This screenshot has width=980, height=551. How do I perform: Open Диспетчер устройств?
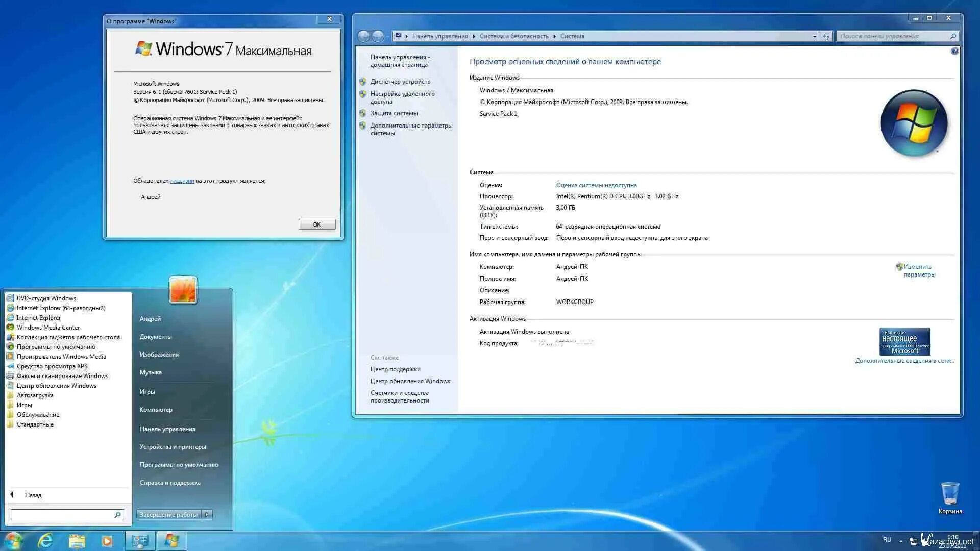(400, 82)
